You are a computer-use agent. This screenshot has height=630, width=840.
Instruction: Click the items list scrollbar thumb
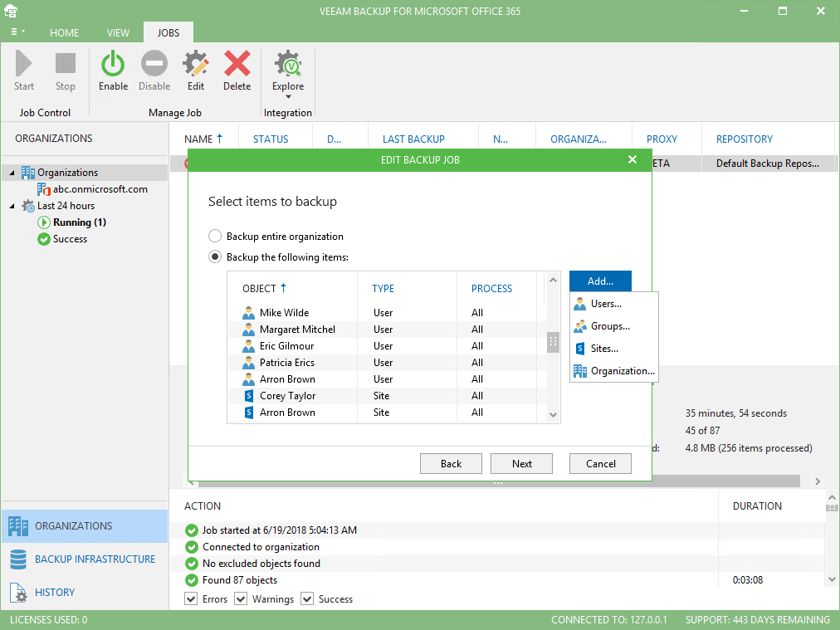[x=553, y=342]
